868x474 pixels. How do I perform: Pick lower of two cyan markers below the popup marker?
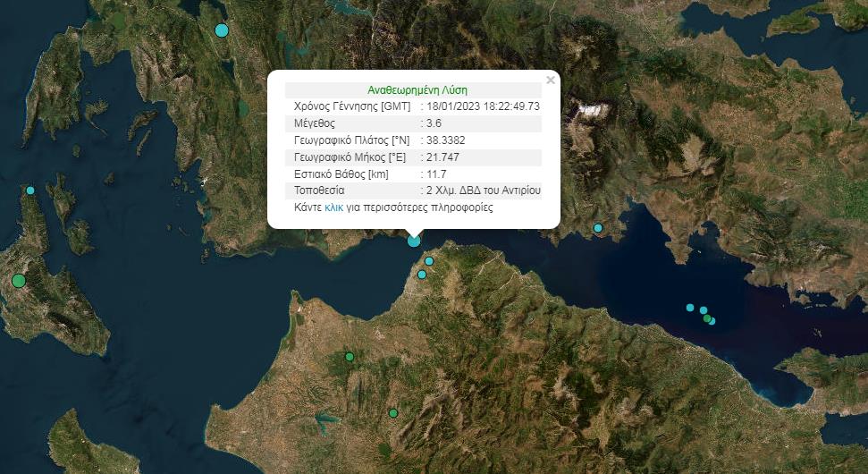click(x=422, y=275)
